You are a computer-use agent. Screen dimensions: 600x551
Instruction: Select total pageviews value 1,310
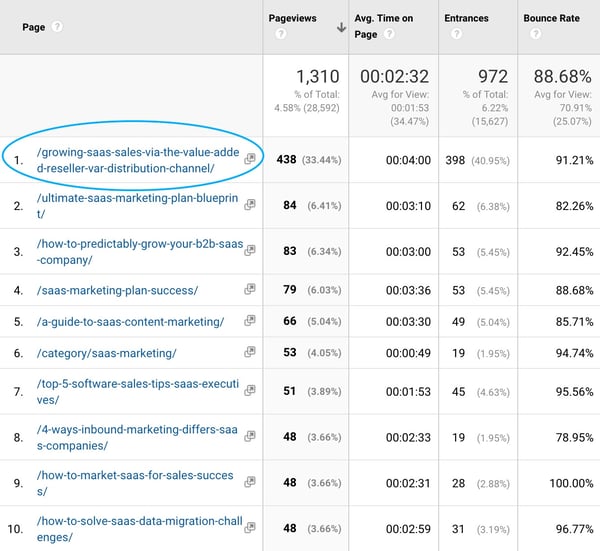coord(318,77)
